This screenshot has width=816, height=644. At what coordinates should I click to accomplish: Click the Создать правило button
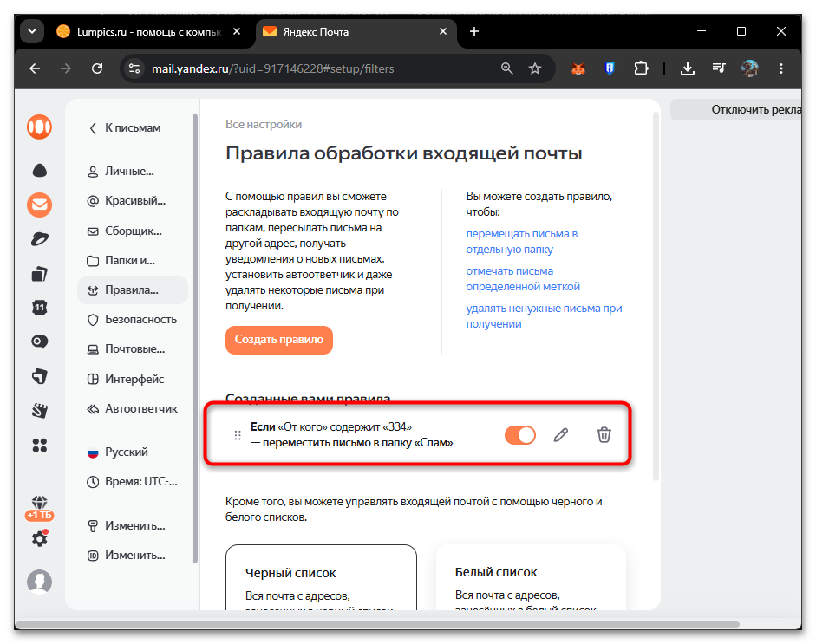(279, 340)
